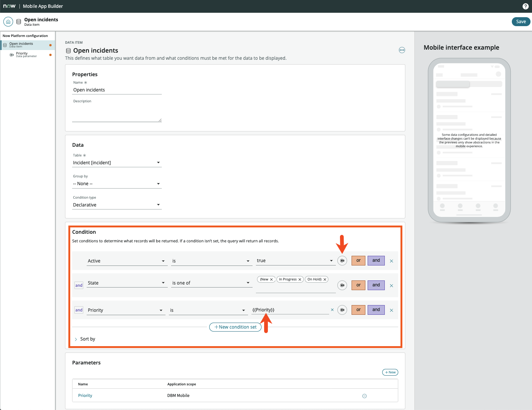The width and height of the screenshot is (532, 410).
Task: Click 'and' button in State row
Action: click(x=376, y=285)
